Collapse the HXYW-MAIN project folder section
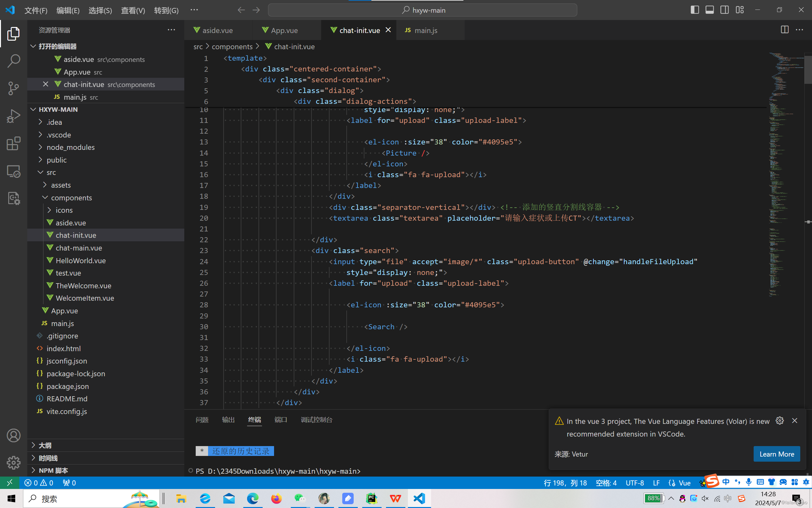Viewport: 812px width, 508px height. (x=106, y=110)
